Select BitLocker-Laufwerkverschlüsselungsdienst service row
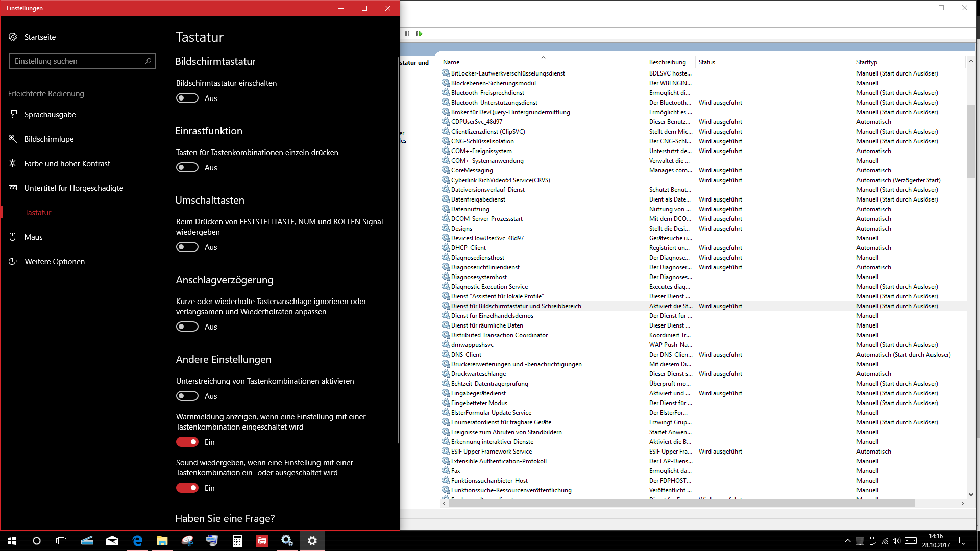 coord(703,73)
